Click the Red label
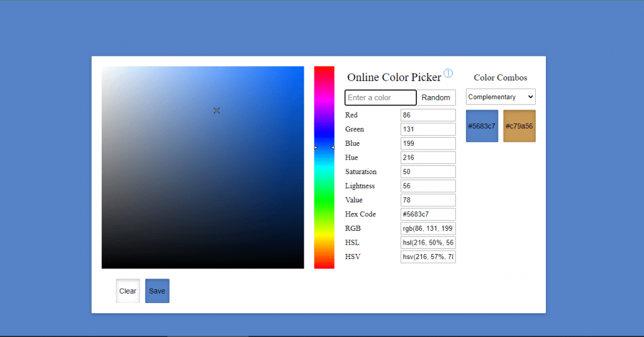 click(351, 115)
